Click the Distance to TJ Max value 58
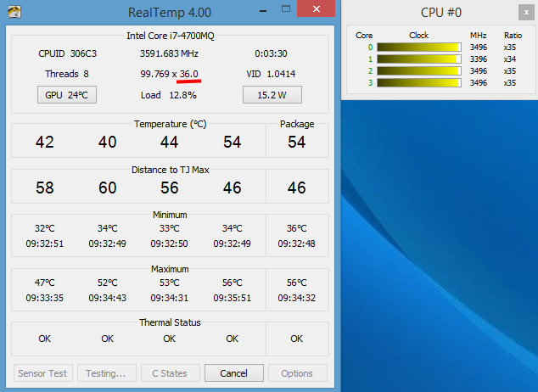Viewport: 538px width, 392px height. (45, 188)
